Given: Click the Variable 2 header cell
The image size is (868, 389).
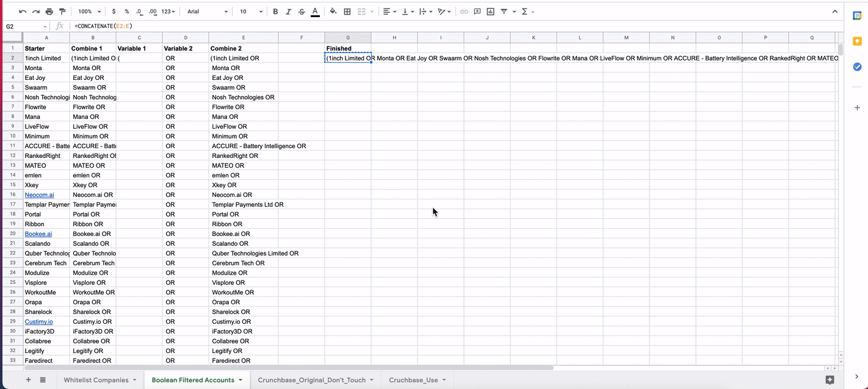Looking at the screenshot, I should [186, 48].
